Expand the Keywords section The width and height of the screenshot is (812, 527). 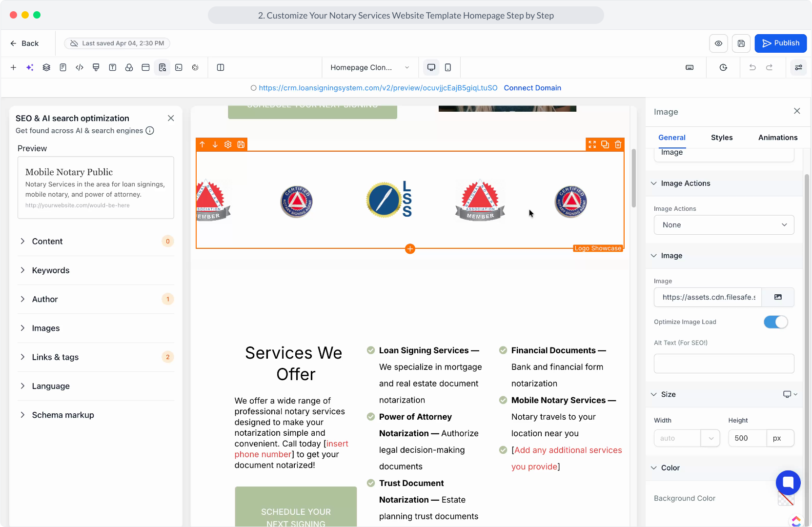(x=96, y=270)
